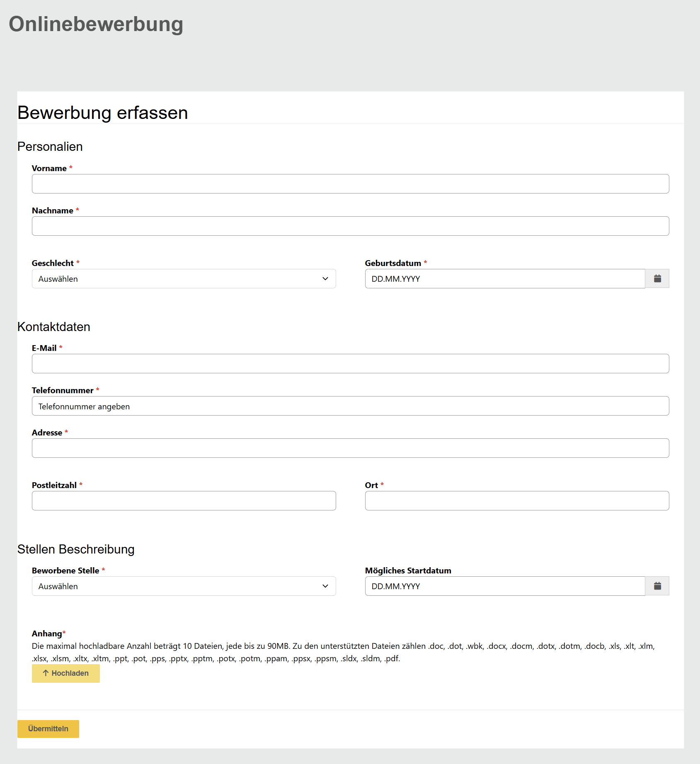Expand the Geschlecht dropdown

pos(184,279)
